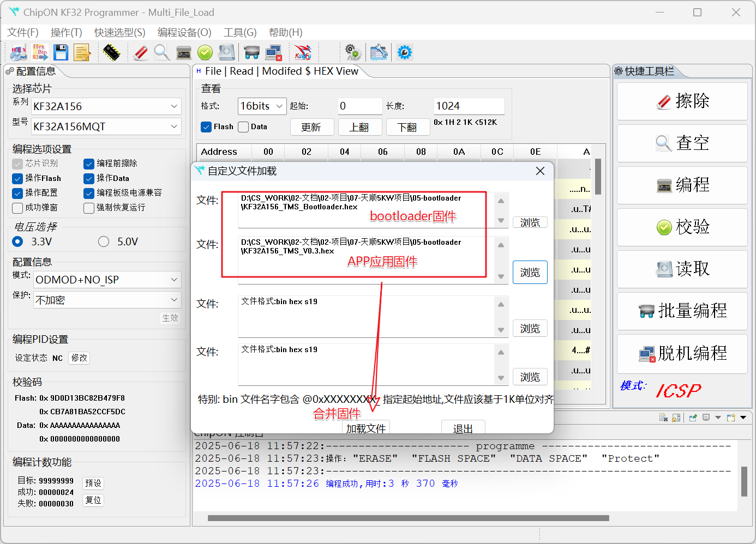Screen dimensions: 756x544
Task: Click the 修改 button for PID setting
Action: [x=79, y=358]
